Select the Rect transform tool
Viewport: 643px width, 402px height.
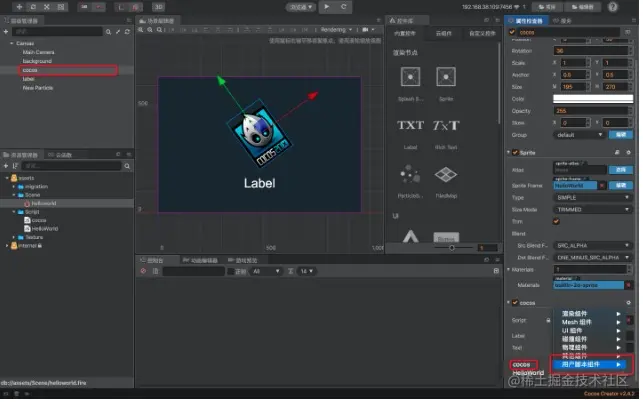tap(61, 7)
